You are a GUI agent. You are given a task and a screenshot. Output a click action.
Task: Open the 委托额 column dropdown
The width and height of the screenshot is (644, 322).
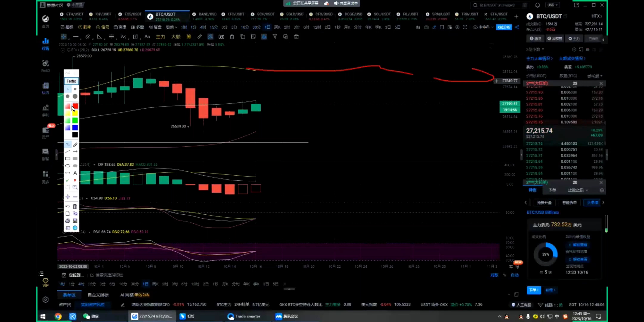[x=595, y=76]
